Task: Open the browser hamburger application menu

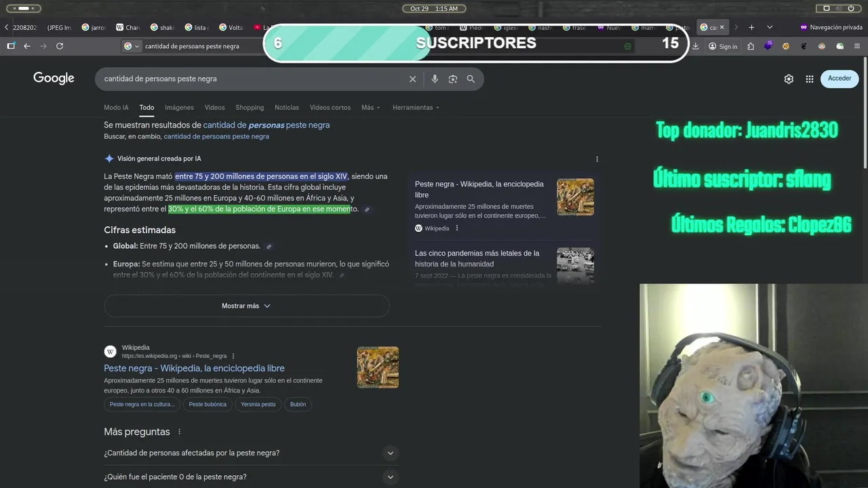Action: coord(857,46)
